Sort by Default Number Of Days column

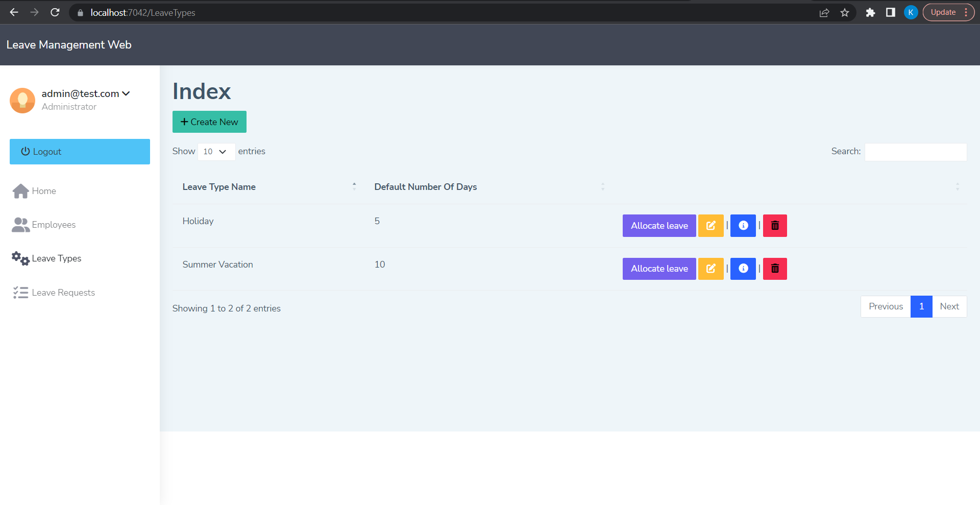[x=602, y=186]
